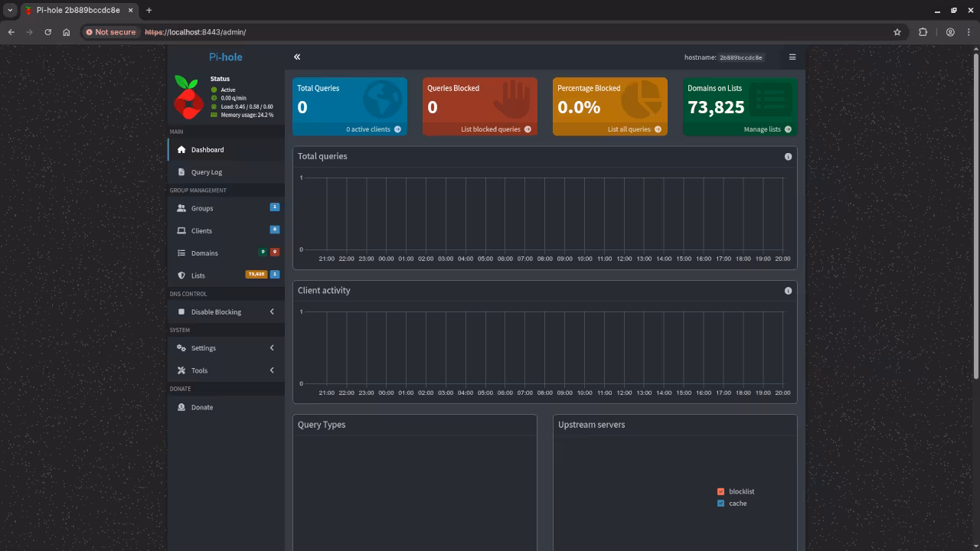Open the hamburger menu next to hostname
980x551 pixels.
point(792,57)
